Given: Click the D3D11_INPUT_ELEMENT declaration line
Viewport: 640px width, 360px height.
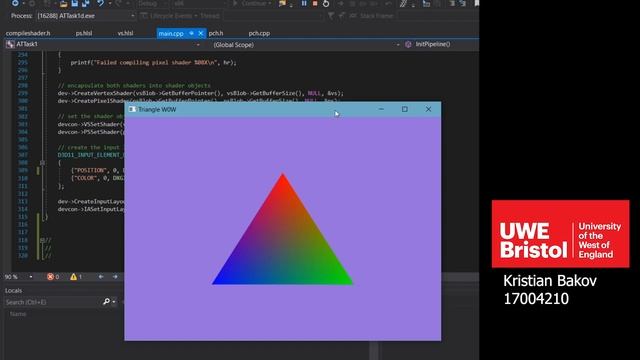Looking at the screenshot, I should coord(91,155).
